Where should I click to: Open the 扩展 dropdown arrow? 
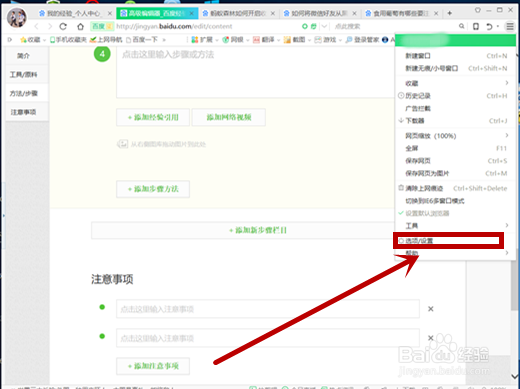pyautogui.click(x=217, y=40)
